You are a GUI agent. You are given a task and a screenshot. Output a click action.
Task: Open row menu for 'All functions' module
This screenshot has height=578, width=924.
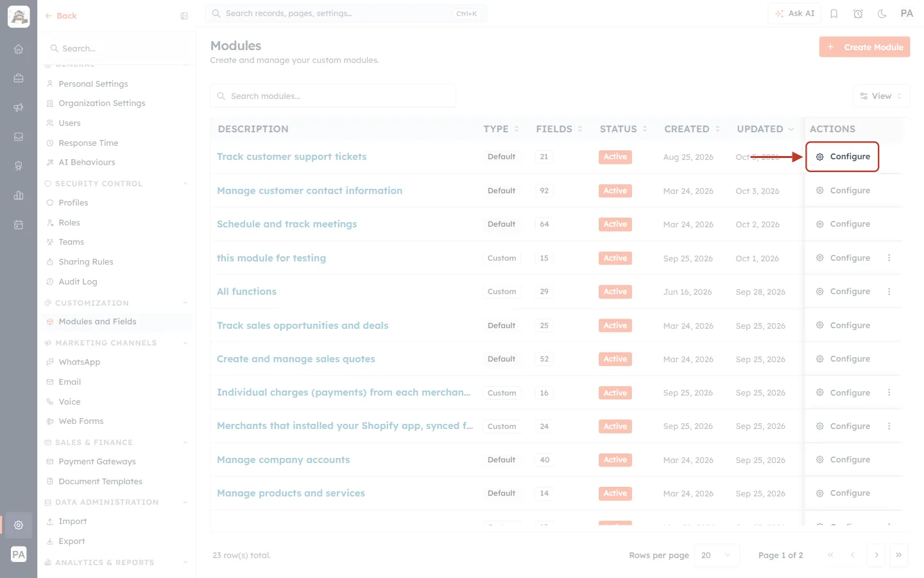coord(889,292)
